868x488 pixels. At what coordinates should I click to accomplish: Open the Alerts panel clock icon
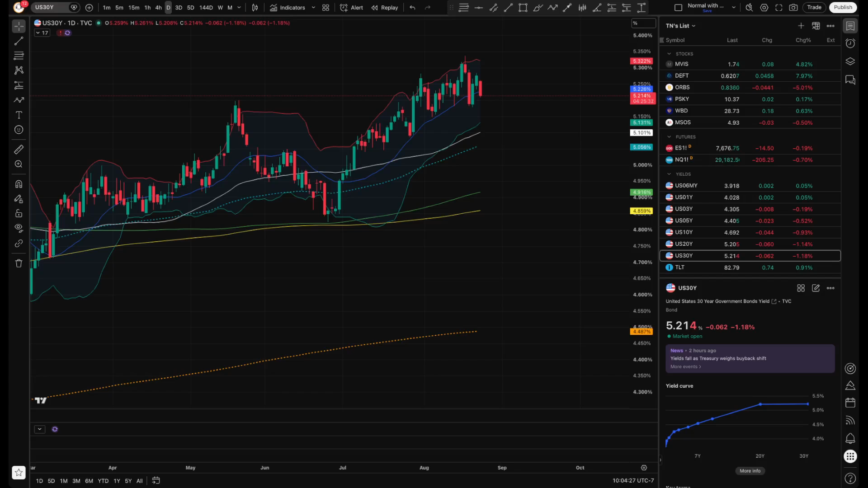850,43
